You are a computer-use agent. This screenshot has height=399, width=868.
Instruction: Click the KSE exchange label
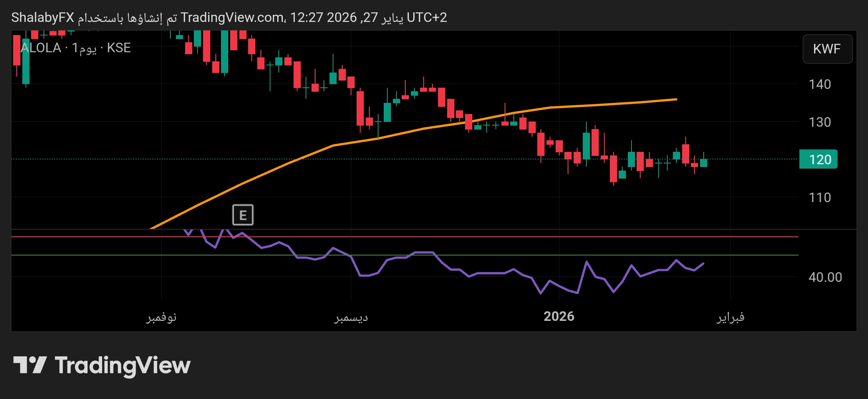[119, 48]
